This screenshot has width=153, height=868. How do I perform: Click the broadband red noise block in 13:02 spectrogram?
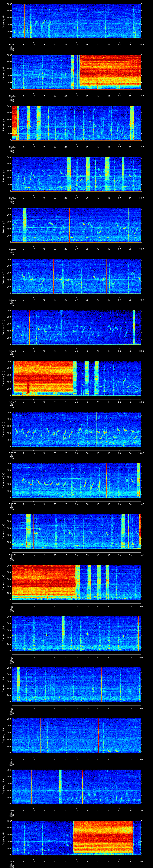(110, 71)
